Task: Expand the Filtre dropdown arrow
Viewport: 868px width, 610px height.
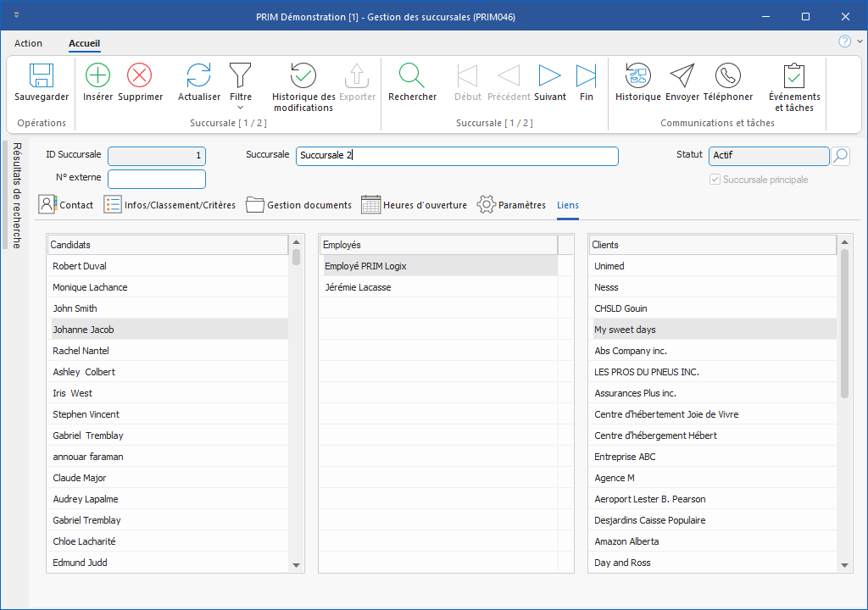Action: click(x=240, y=108)
